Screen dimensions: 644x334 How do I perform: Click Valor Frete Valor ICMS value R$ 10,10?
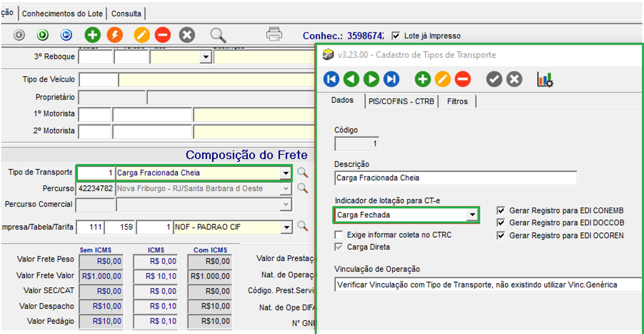pyautogui.click(x=156, y=277)
